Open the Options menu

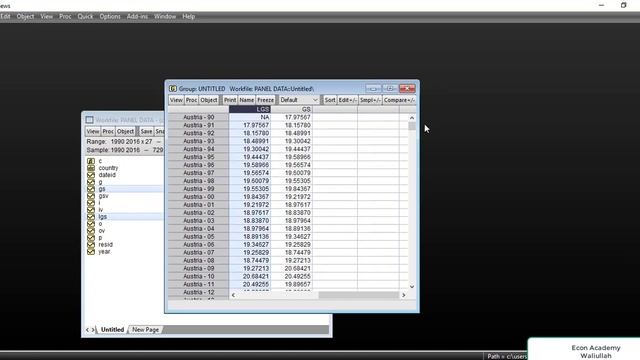click(110, 16)
